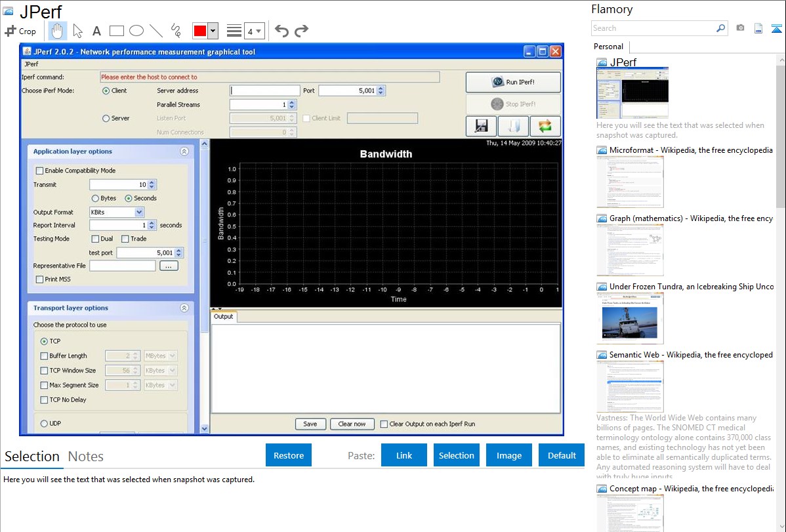Click the Clear now button
The height and width of the screenshot is (532, 786).
click(x=352, y=424)
